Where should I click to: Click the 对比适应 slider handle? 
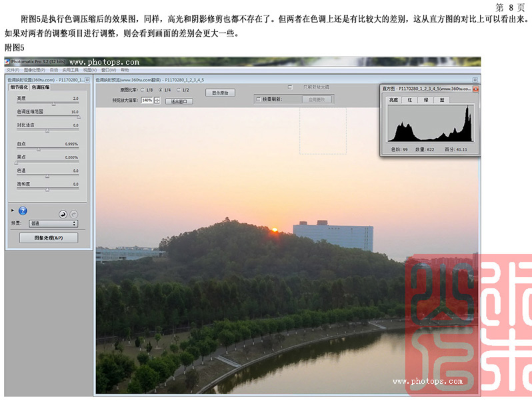pyautogui.click(x=47, y=131)
